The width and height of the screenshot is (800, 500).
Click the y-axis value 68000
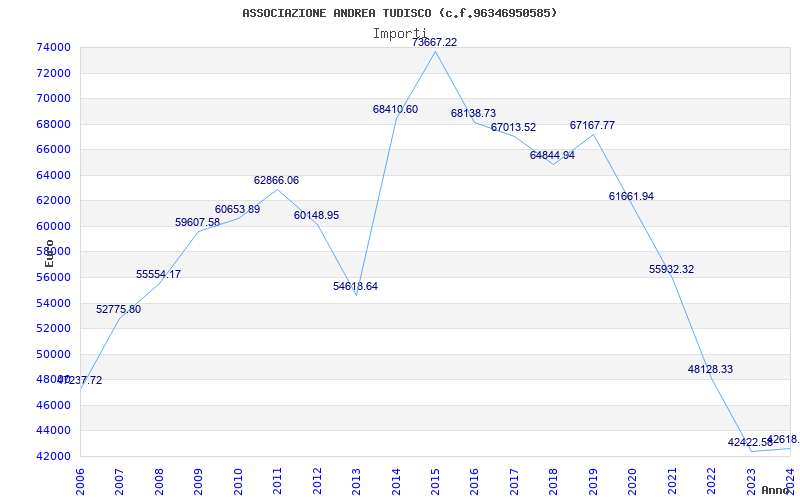click(53, 124)
